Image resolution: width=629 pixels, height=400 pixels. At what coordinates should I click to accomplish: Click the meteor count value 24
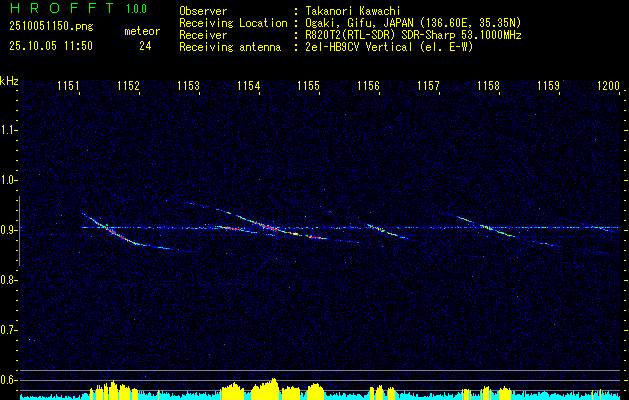145,46
